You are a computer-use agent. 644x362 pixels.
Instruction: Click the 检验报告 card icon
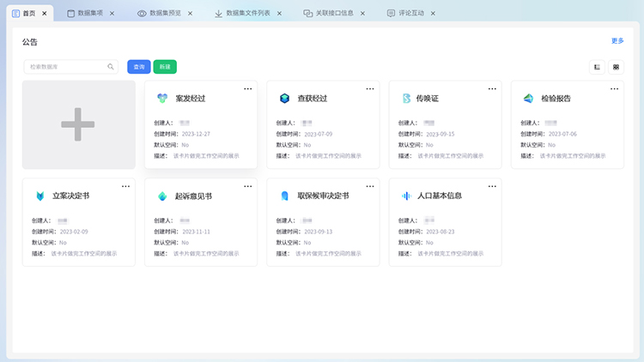(x=528, y=99)
